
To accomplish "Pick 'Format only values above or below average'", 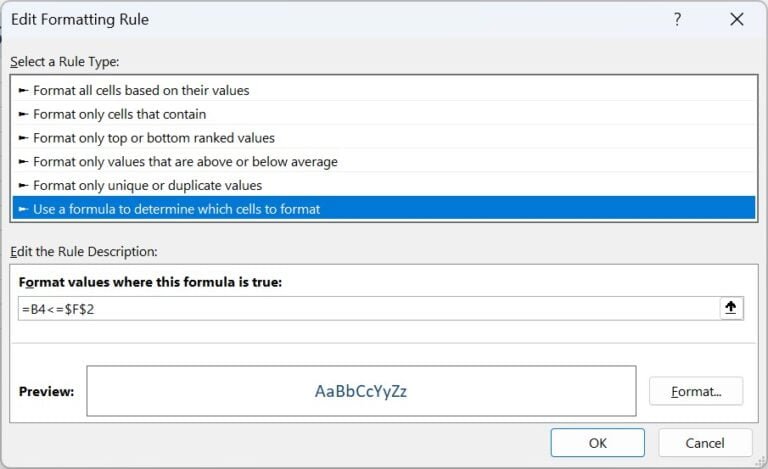I will coord(185,162).
